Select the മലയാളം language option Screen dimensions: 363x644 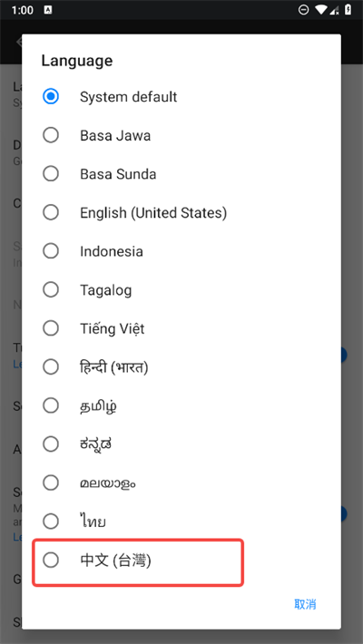point(181,483)
